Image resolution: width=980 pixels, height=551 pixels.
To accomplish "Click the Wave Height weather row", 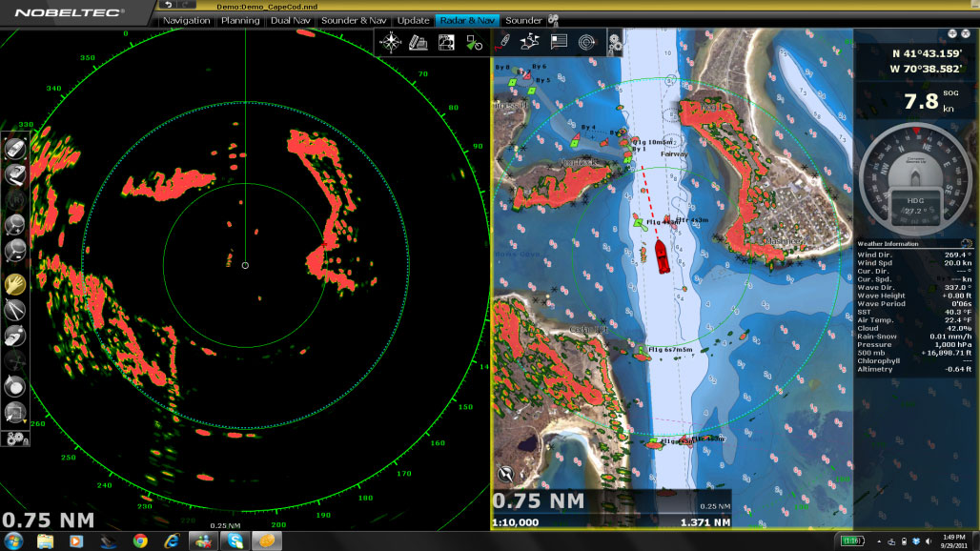I will [915, 296].
